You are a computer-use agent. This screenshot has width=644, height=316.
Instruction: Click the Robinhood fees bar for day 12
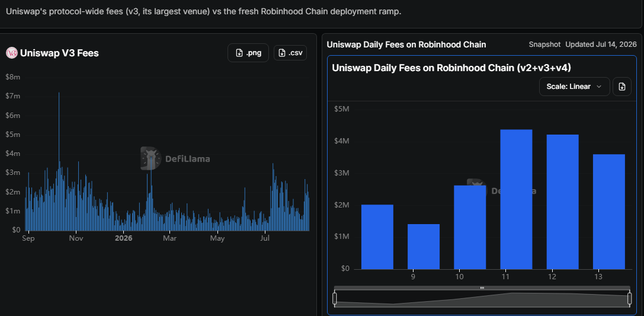[x=563, y=202]
